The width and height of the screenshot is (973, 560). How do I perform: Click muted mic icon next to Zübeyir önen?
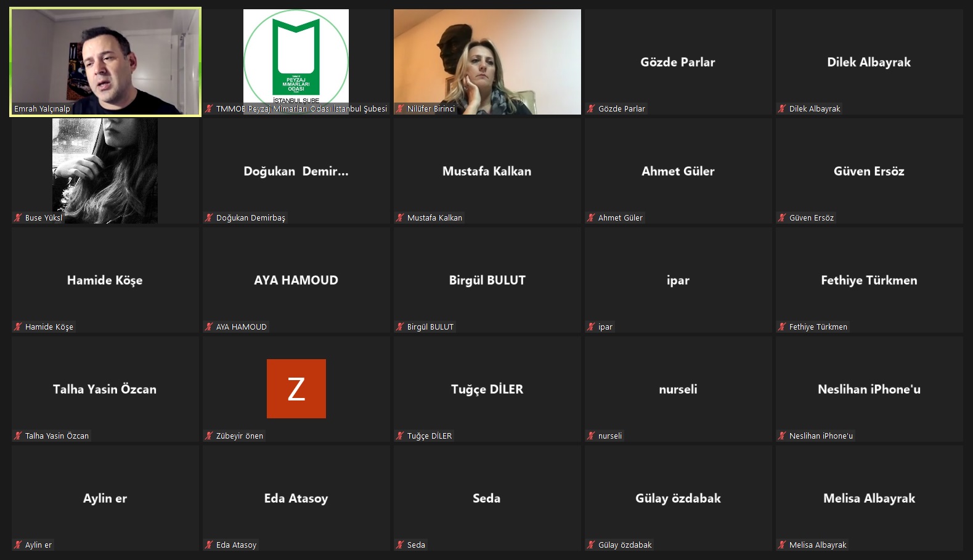click(209, 436)
